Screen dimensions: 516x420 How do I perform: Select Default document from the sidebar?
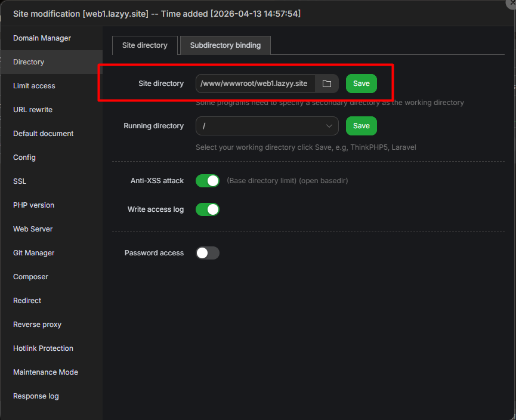[x=43, y=134]
